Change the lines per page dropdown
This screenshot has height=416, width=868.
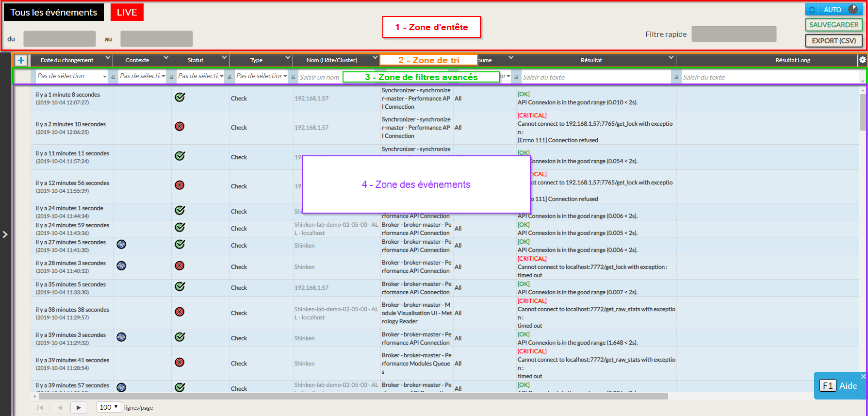click(109, 407)
